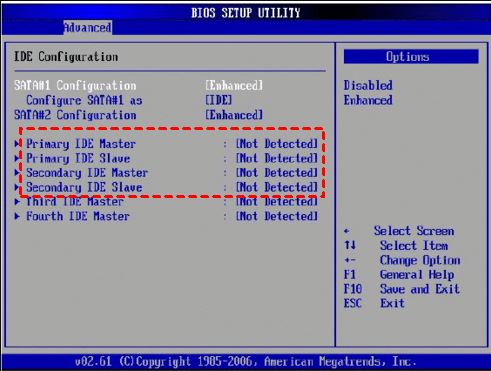The width and height of the screenshot is (491, 371).
Task: Select the SATA#1 Configuration label
Action: (x=75, y=86)
